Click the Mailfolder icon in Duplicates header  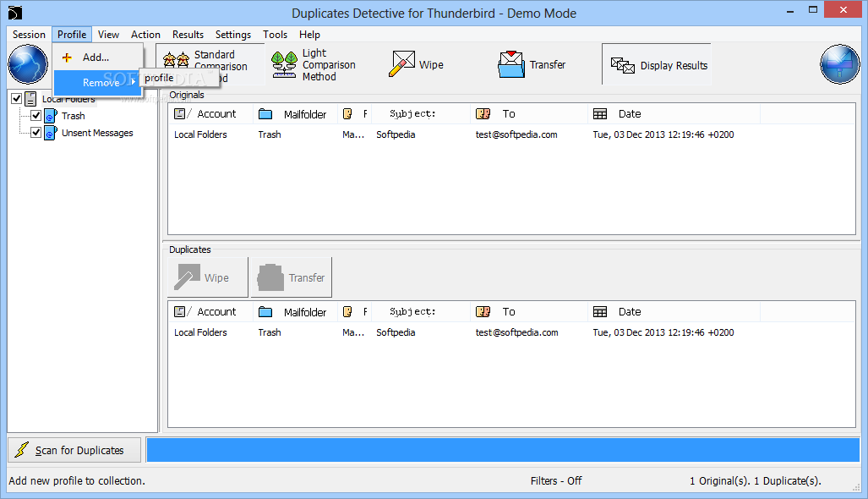pyautogui.click(x=265, y=312)
